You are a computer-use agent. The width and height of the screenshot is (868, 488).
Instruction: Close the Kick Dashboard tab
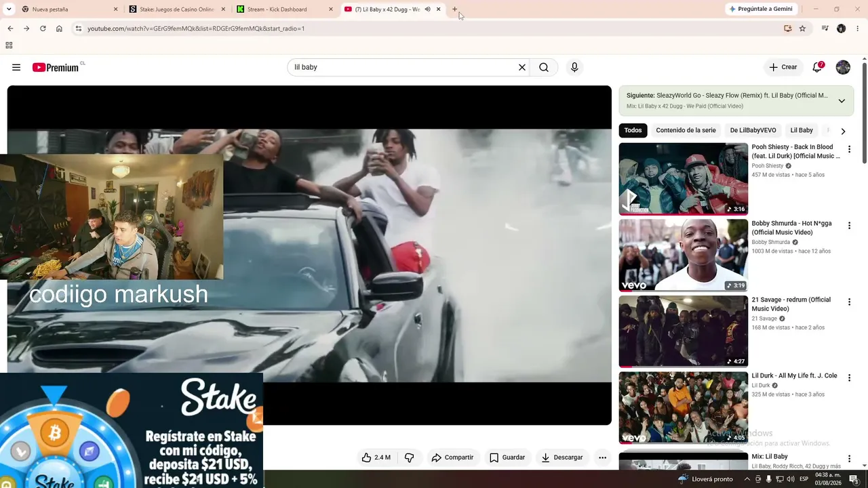coord(331,9)
